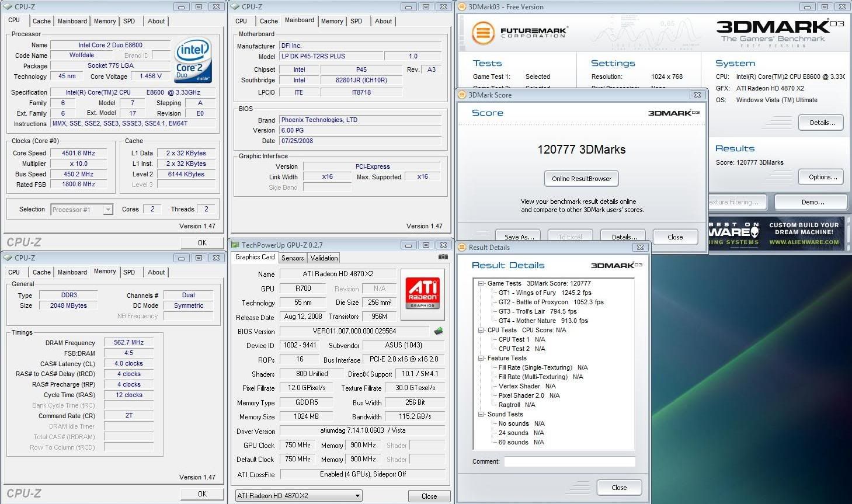Open About tab in top-left CPU-Z window
852x504 pixels.
click(156, 21)
